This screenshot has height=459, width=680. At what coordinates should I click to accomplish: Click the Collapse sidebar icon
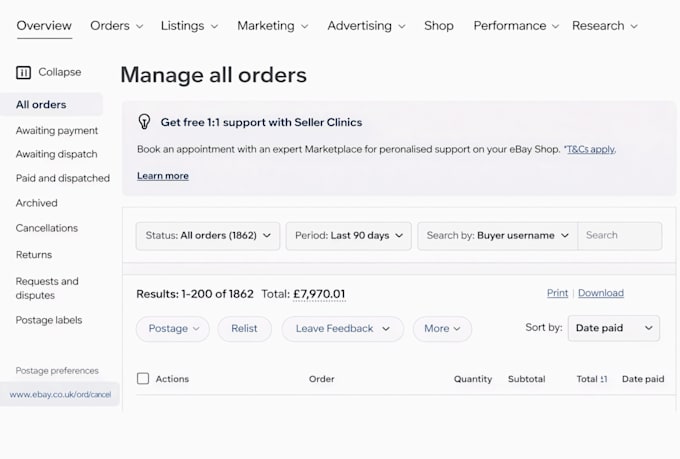(x=23, y=72)
